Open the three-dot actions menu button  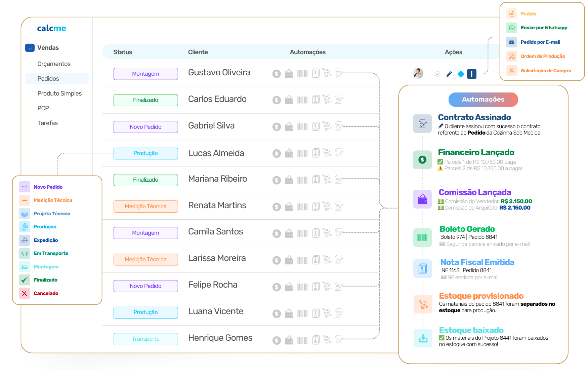(472, 74)
